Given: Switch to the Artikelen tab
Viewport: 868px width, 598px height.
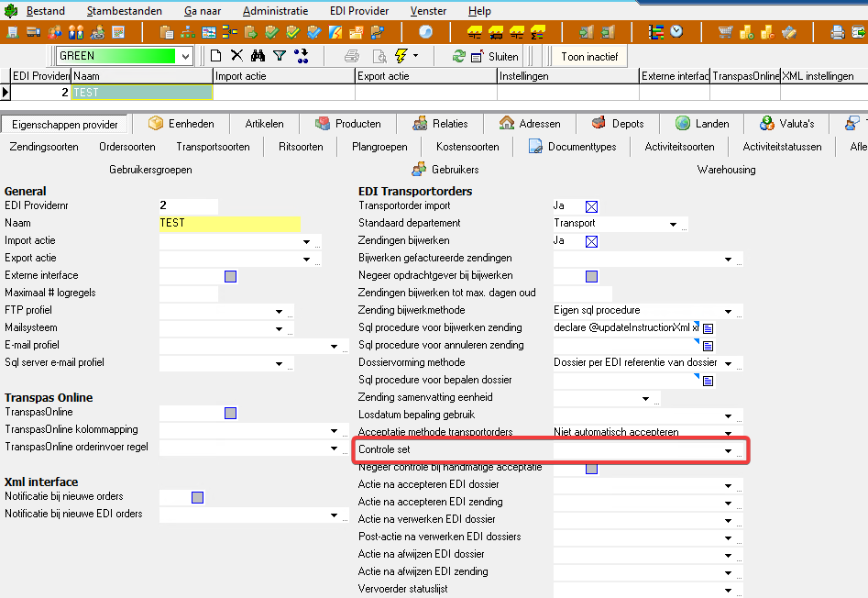Looking at the screenshot, I should click(264, 124).
